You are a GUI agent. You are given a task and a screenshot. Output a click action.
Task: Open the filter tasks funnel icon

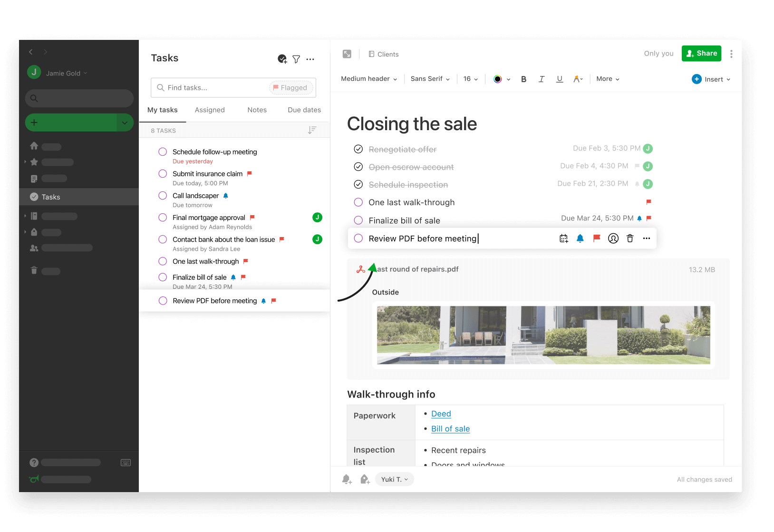(x=296, y=59)
